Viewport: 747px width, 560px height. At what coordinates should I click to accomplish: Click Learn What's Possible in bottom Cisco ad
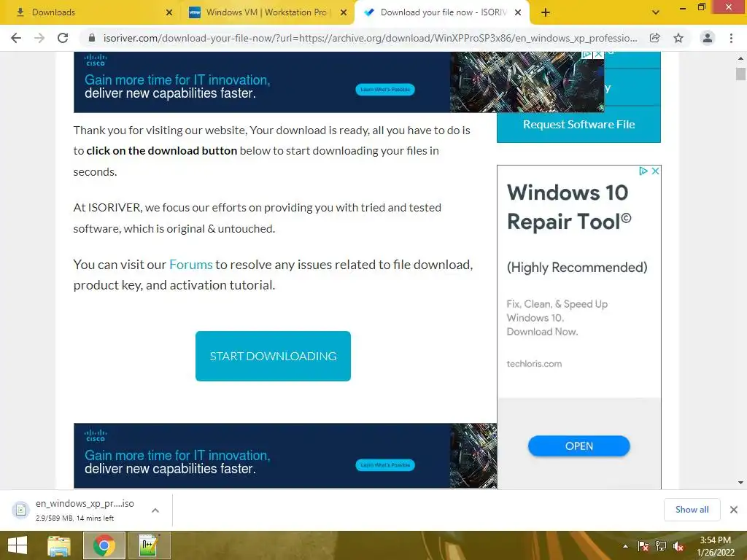[x=385, y=465]
